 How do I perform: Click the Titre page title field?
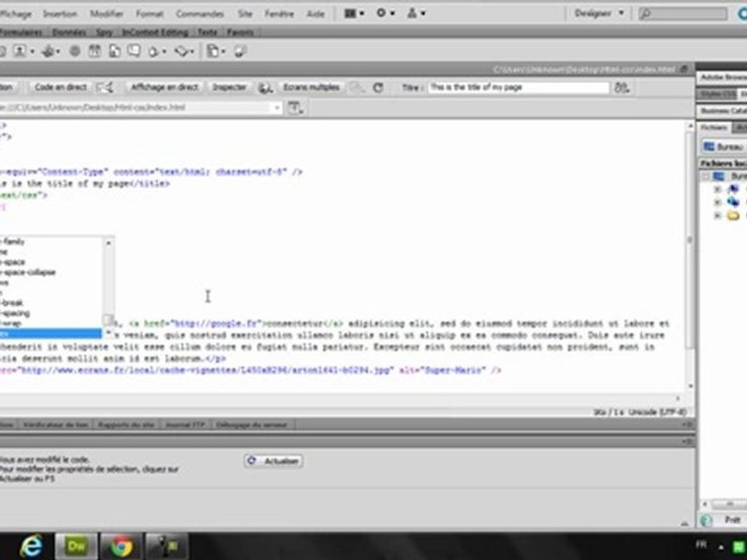click(x=518, y=87)
